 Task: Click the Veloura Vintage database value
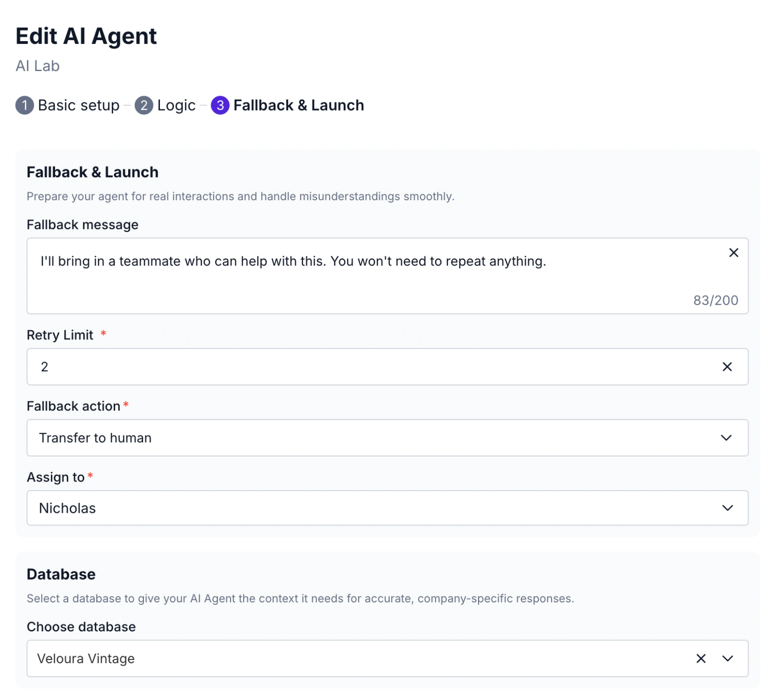[86, 658]
